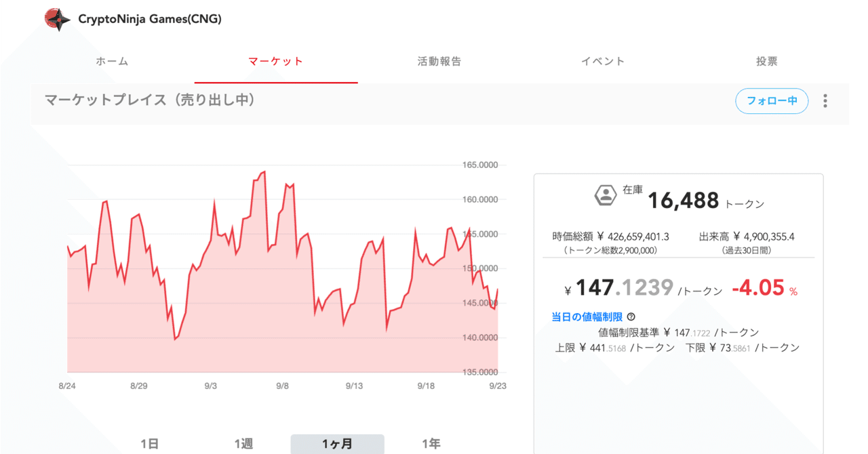Click the 160.0000 y-axis label
The height and width of the screenshot is (454, 868).
click(x=480, y=200)
